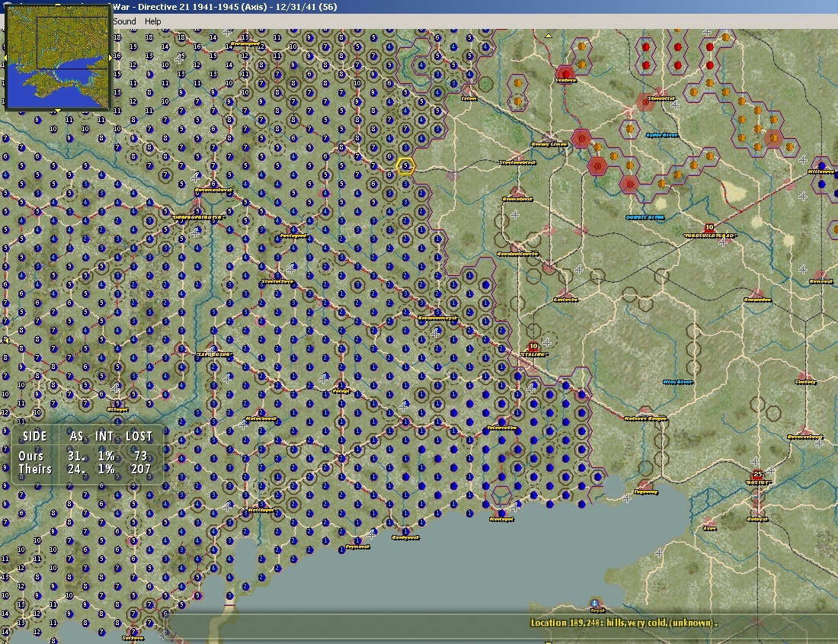Select the yellow-highlighted hex on the front line

[x=405, y=166]
